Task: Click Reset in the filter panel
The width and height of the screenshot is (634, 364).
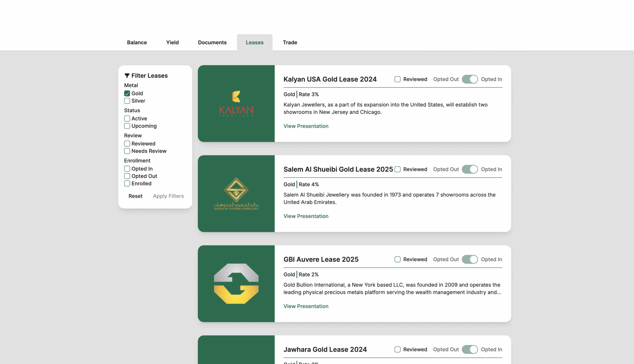Action: click(x=135, y=196)
